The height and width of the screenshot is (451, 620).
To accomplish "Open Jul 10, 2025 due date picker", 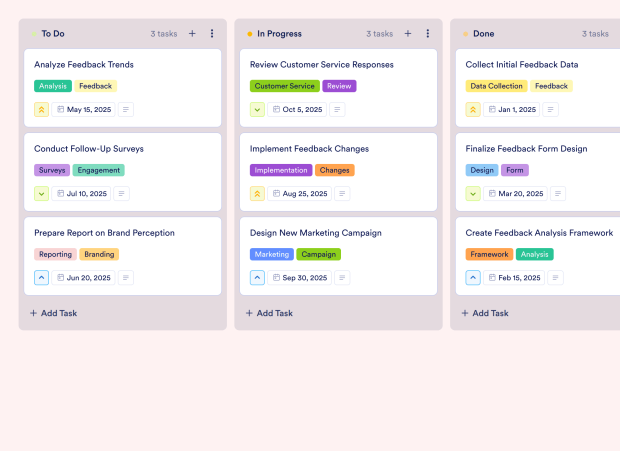I will (81, 194).
